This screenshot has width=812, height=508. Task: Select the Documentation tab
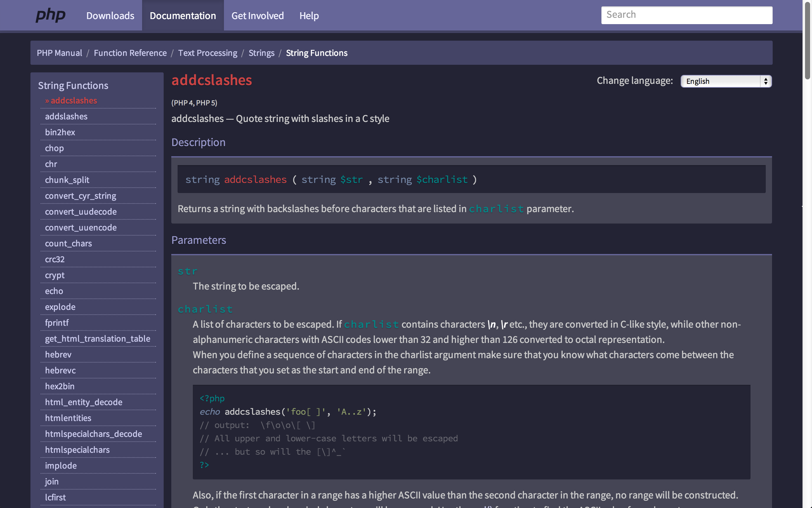[183, 16]
